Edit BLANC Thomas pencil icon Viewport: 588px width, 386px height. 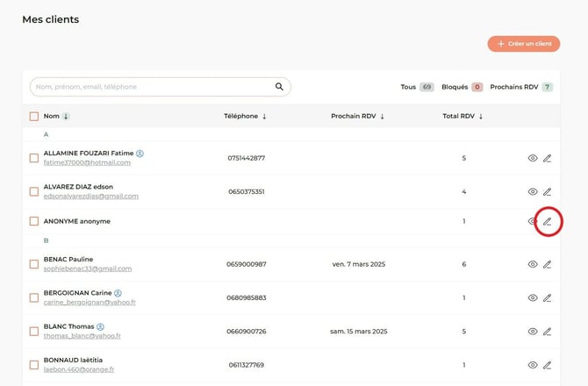point(547,332)
